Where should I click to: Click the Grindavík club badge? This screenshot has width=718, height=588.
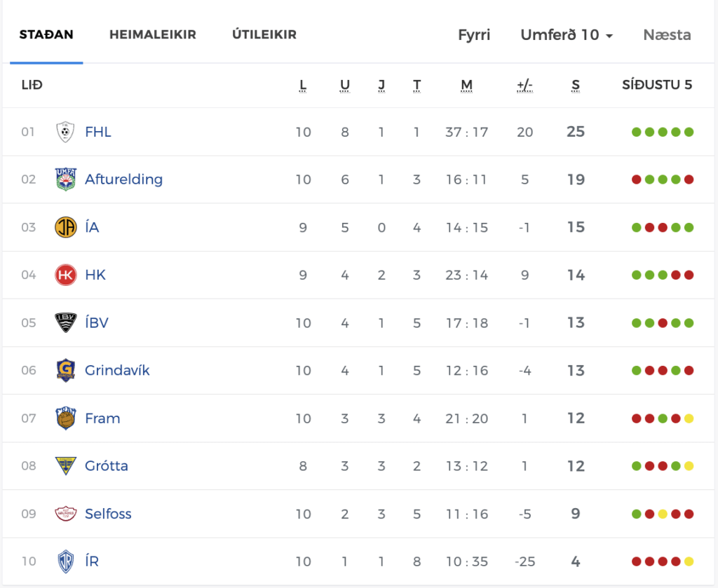click(x=65, y=370)
